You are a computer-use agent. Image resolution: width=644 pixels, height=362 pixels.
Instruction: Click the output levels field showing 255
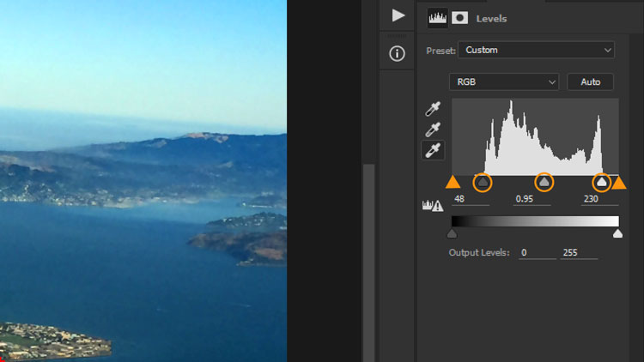pyautogui.click(x=579, y=253)
